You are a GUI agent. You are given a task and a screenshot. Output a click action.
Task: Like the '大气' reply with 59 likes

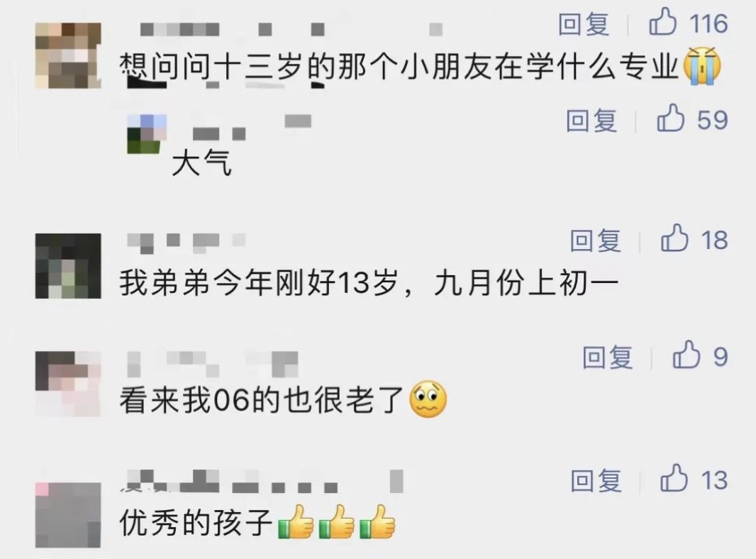(671, 118)
